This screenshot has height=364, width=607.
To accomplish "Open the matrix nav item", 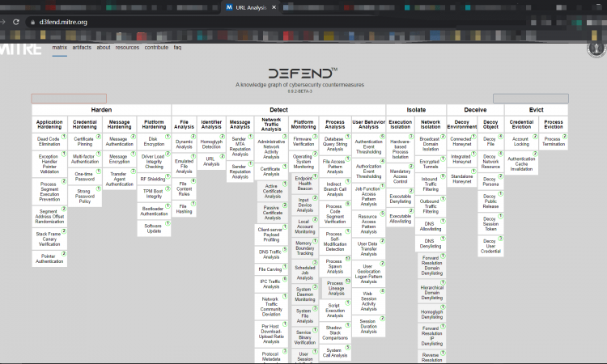I will click(x=60, y=47).
